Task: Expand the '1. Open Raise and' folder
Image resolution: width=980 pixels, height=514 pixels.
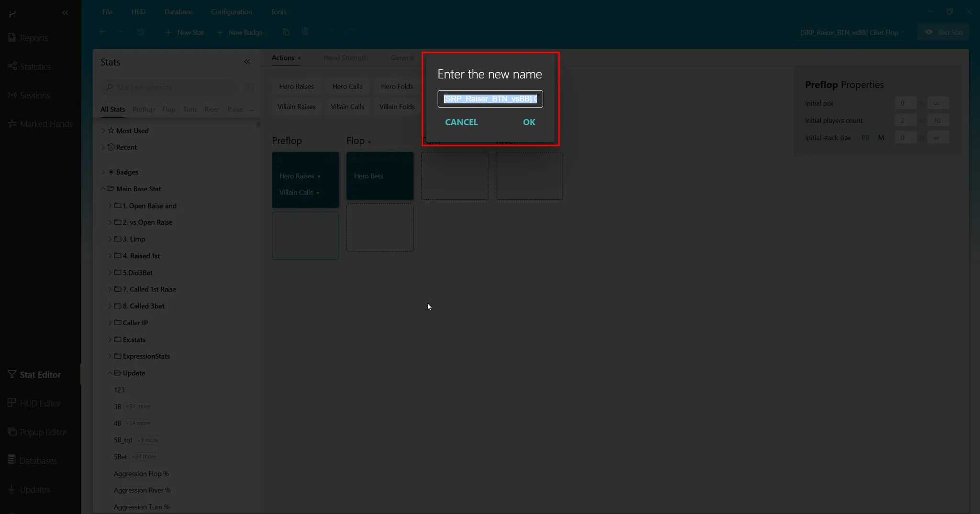Action: tap(110, 206)
